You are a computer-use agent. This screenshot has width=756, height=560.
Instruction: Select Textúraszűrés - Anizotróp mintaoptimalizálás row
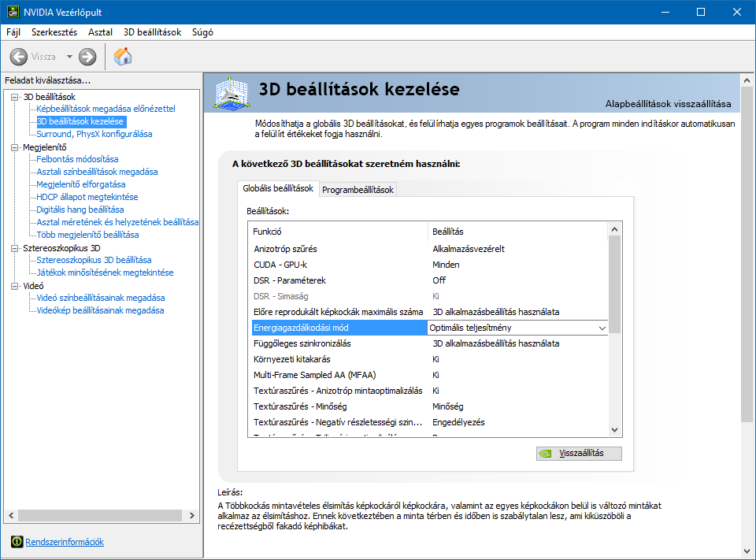[429, 391]
